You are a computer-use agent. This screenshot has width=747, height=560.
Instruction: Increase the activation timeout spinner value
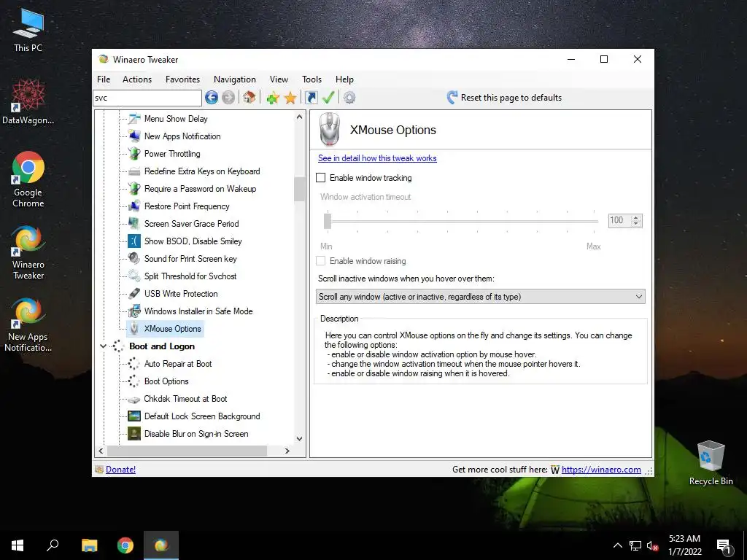[x=636, y=217]
